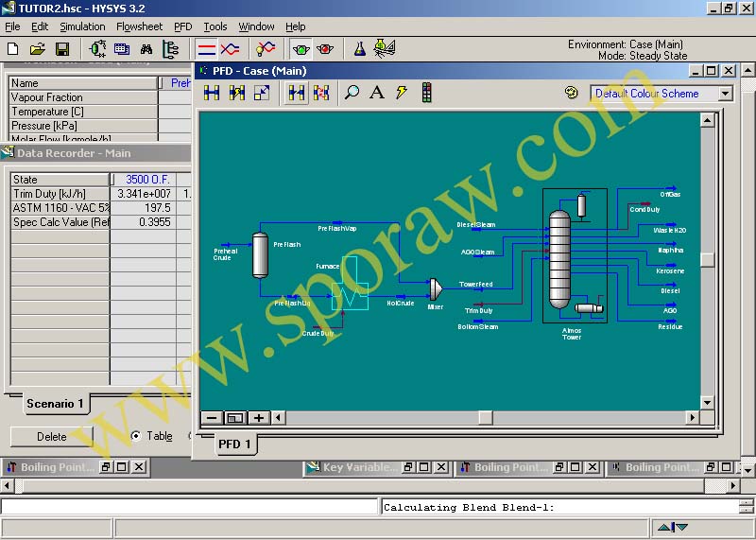Screen dimensions: 756x540
Task: Click the lightning bolt icon in PFD toolbar
Action: click(x=402, y=93)
